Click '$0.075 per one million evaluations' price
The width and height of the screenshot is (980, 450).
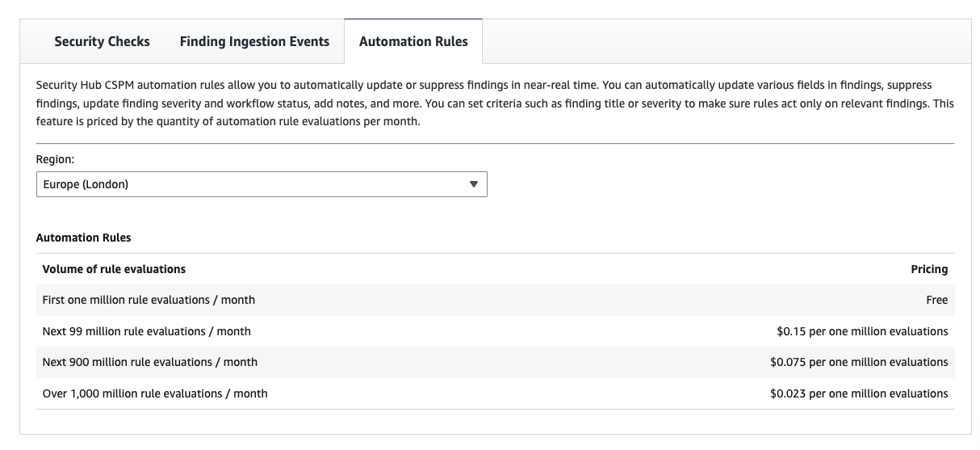pos(859,362)
